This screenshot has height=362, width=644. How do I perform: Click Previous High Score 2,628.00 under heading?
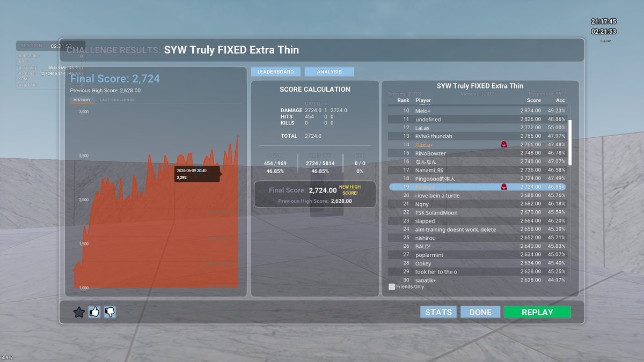click(x=105, y=91)
